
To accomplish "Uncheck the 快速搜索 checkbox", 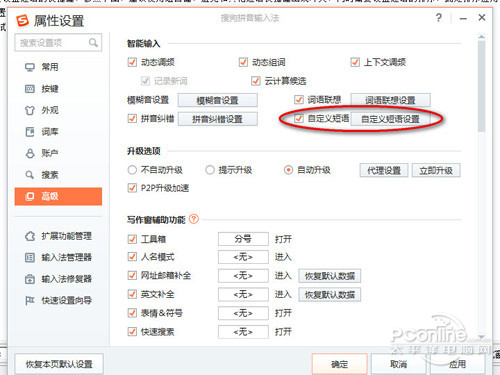I will [132, 331].
